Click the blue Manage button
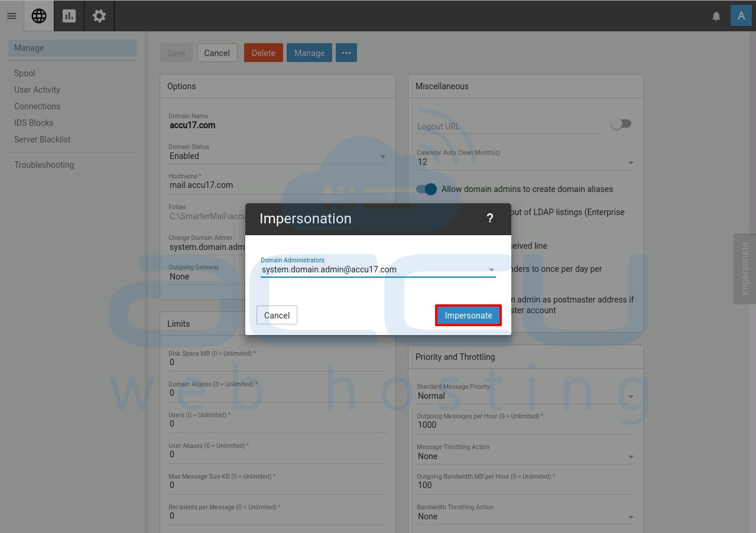The height and width of the screenshot is (533, 756). [x=309, y=53]
